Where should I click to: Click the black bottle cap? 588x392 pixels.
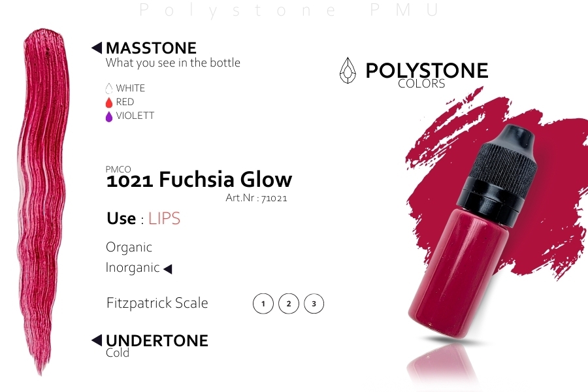pos(497,174)
